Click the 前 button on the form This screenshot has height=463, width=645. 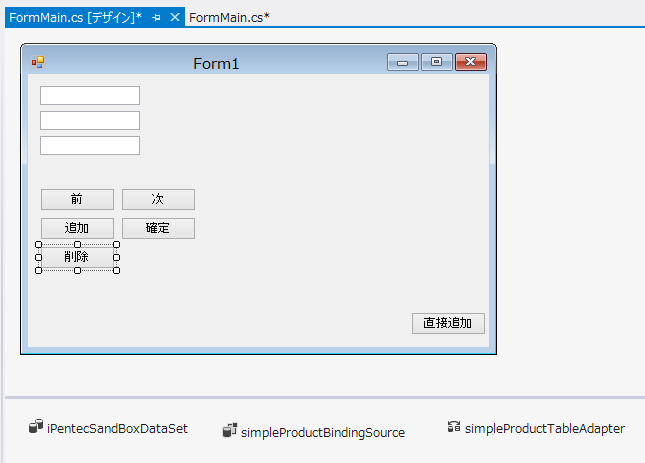click(77, 199)
